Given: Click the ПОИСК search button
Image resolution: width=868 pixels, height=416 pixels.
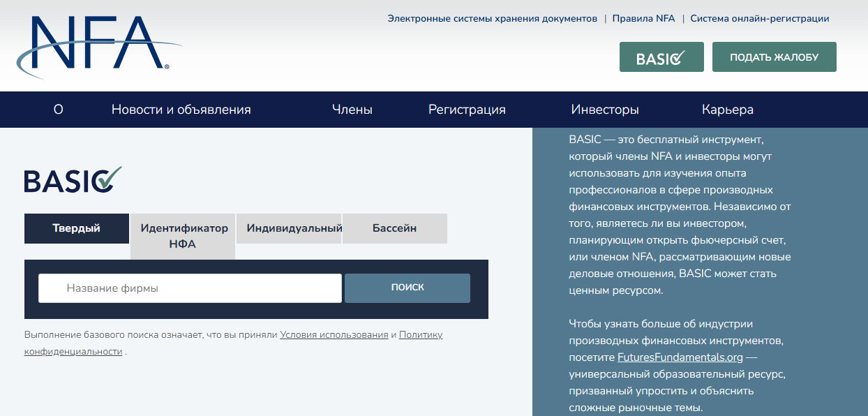Looking at the screenshot, I should (407, 288).
